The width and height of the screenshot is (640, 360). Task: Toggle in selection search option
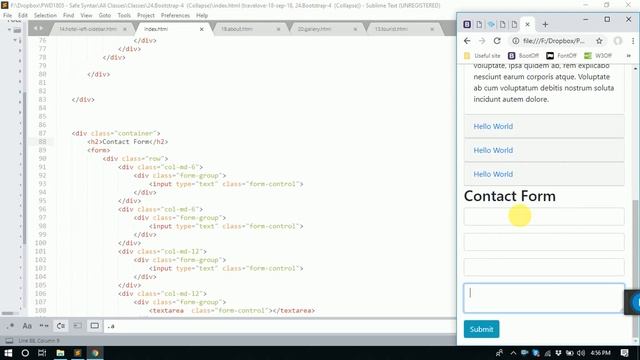[77, 326]
